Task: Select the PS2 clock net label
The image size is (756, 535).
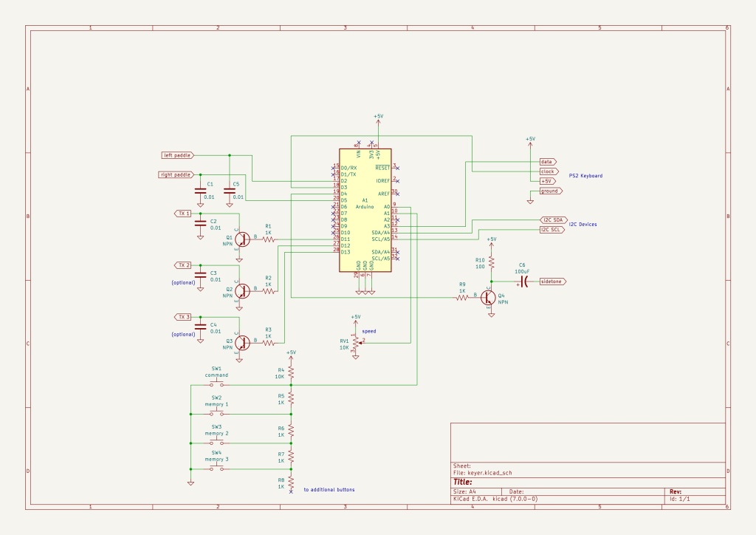Action: pos(547,171)
